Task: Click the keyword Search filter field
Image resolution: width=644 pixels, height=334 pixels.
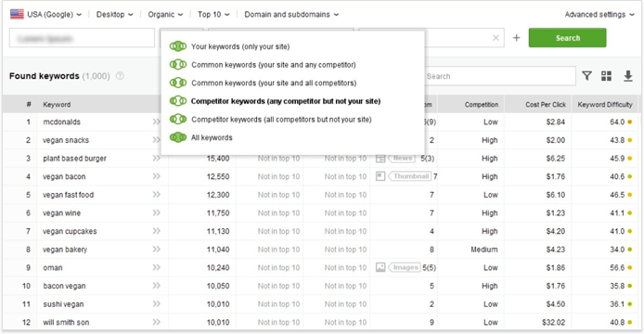Action: (499, 76)
